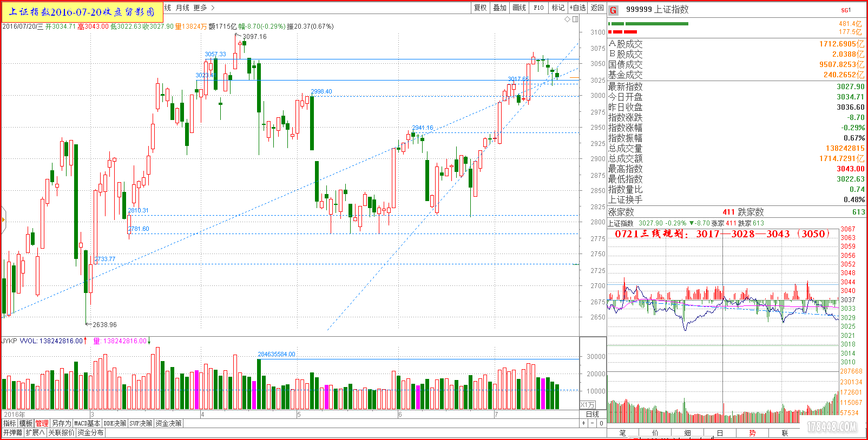Click the plus zoom button below the chart
This screenshot has height=440, width=868.
click(583, 423)
